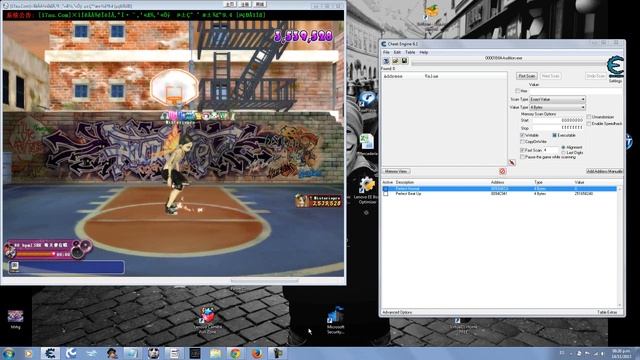640x360 pixels.
Task: Select the Perfect Beat Up table row
Action: [x=500, y=194]
